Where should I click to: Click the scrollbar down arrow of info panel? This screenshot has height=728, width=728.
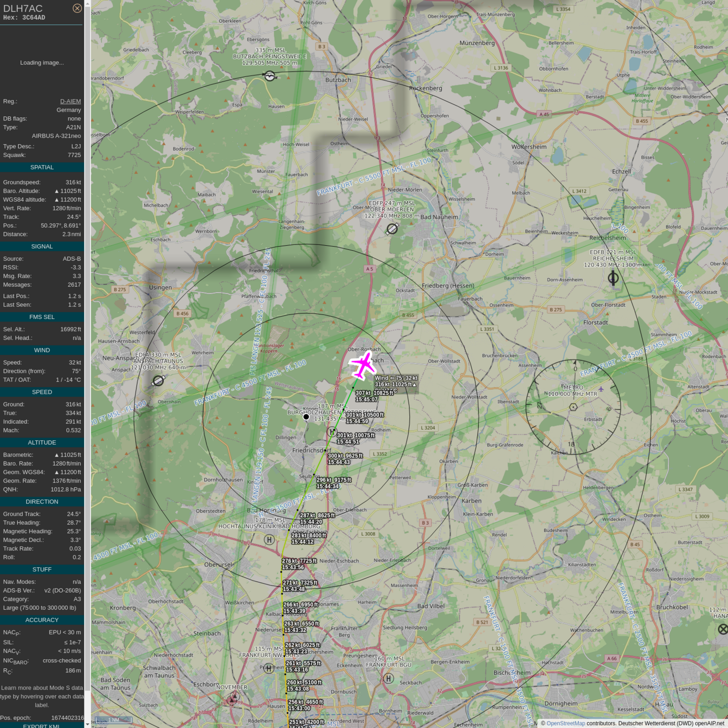point(87,724)
